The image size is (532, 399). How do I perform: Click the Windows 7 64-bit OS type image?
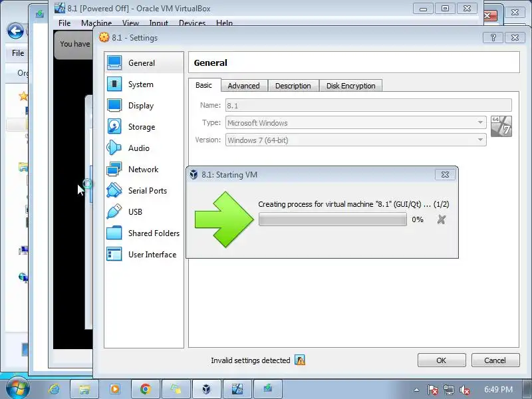(x=501, y=126)
